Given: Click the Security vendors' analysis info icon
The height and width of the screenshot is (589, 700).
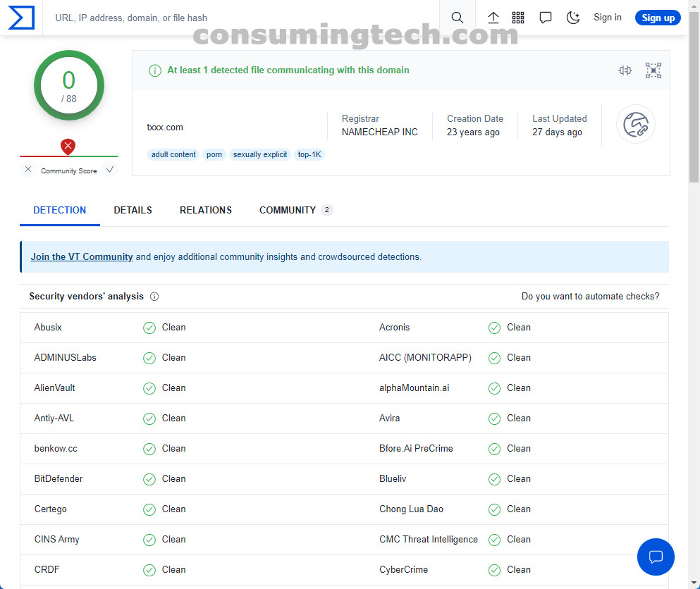Looking at the screenshot, I should coord(154,297).
